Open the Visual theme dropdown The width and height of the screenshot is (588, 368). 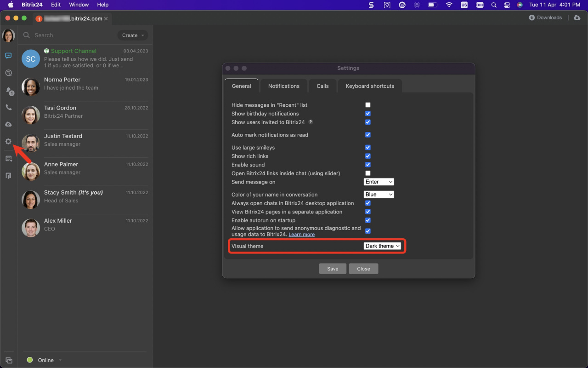pyautogui.click(x=382, y=246)
